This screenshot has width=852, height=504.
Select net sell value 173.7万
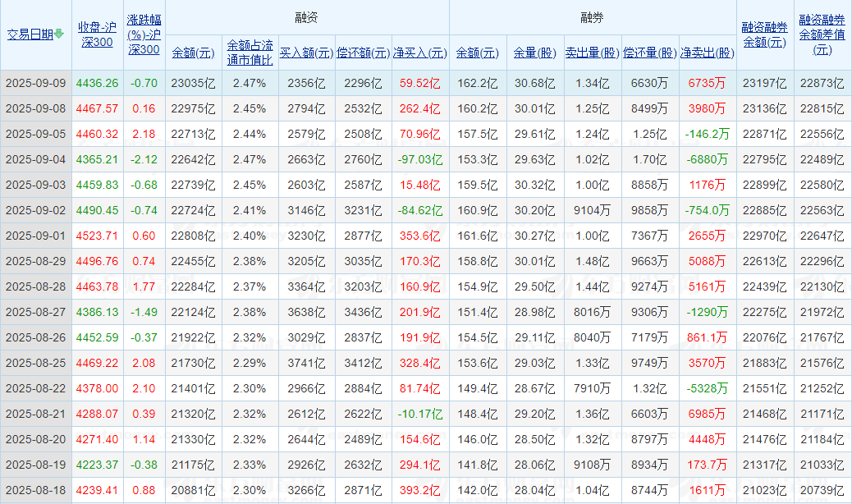(x=707, y=465)
